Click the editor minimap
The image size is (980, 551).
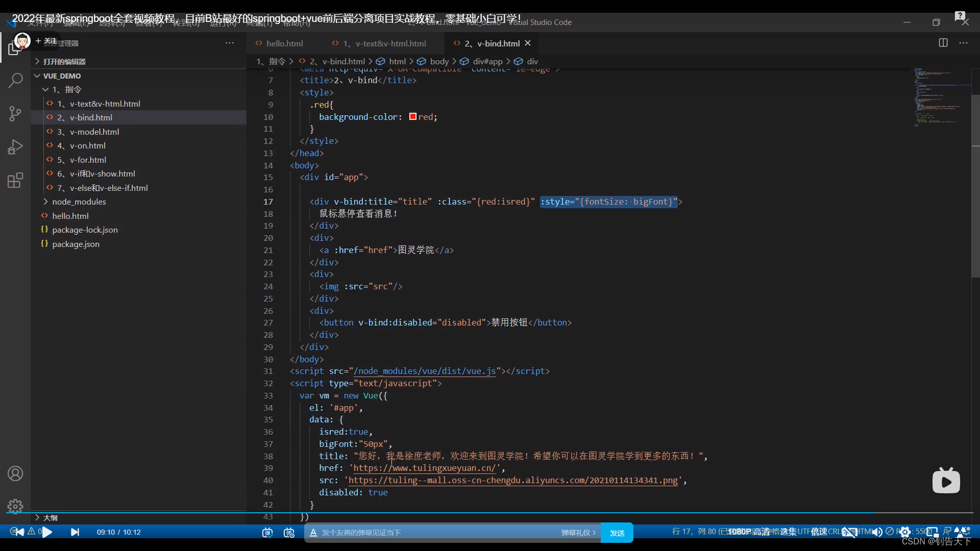pyautogui.click(x=942, y=97)
